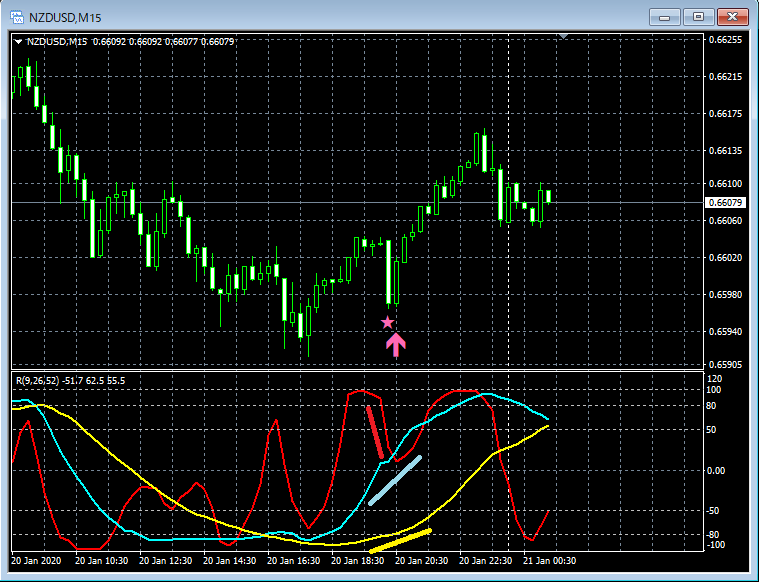Screen dimensions: 759x582
Task: Click the 20 Jan 20:30 time label
Action: click(x=422, y=561)
